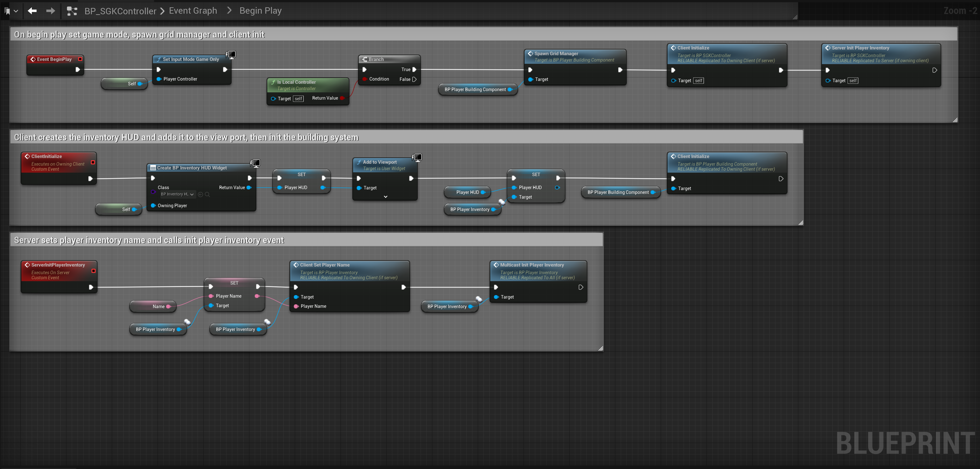Click the delegate pin on ServerInitPlayerInventory event
The width and height of the screenshot is (980, 469).
(x=93, y=271)
